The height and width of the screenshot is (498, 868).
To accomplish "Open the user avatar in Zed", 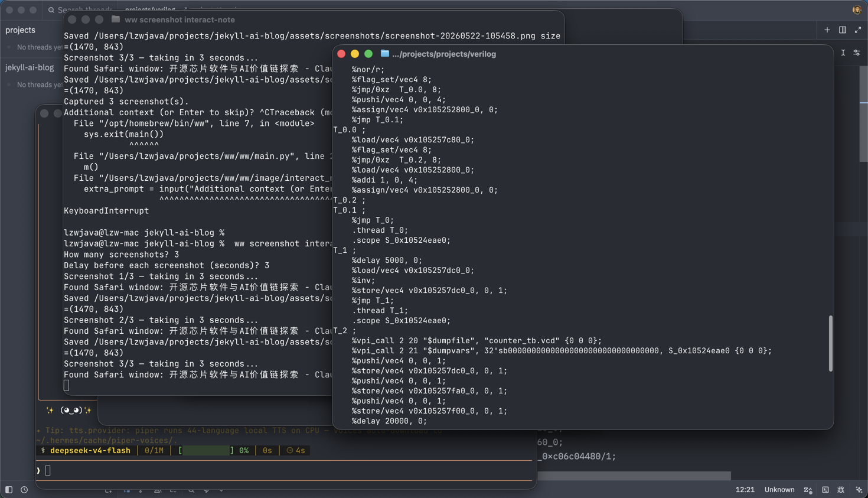I will [x=857, y=10].
